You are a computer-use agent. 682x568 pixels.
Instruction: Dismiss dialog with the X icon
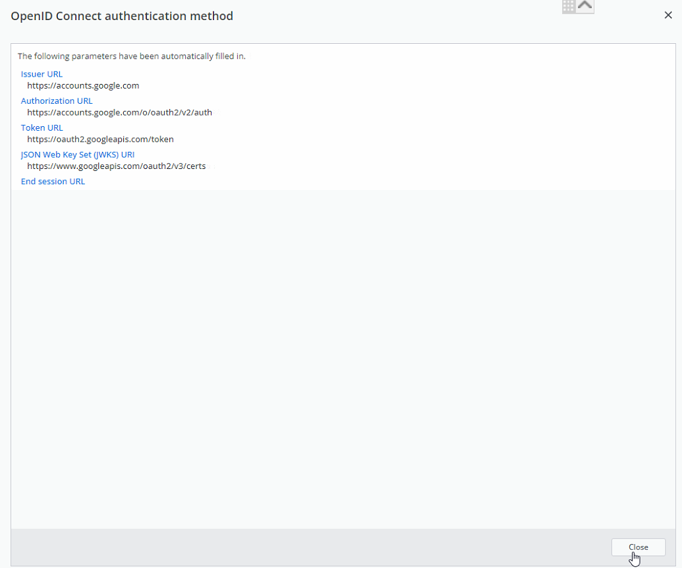coord(668,15)
